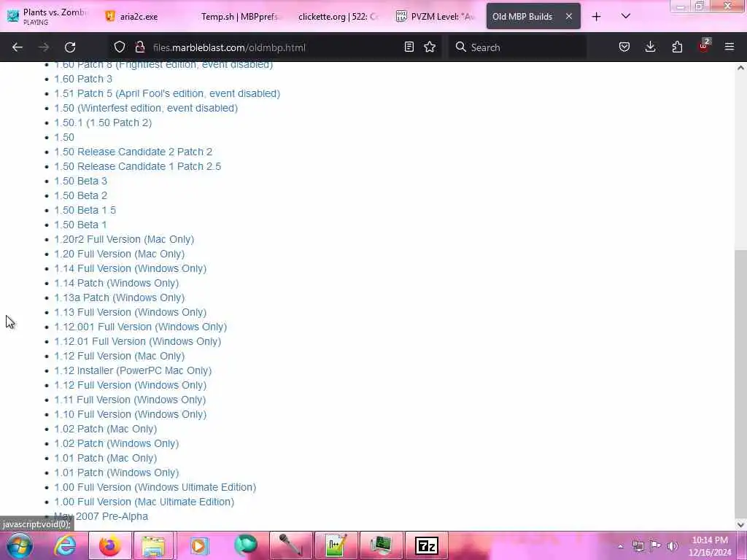Viewport: 747px width, 560px height.
Task: Open 1.12 Full Version (Mac Only)
Action: click(119, 356)
